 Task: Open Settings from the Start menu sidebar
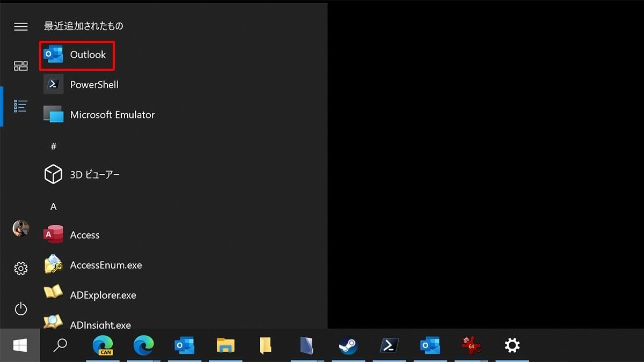coord(21,268)
